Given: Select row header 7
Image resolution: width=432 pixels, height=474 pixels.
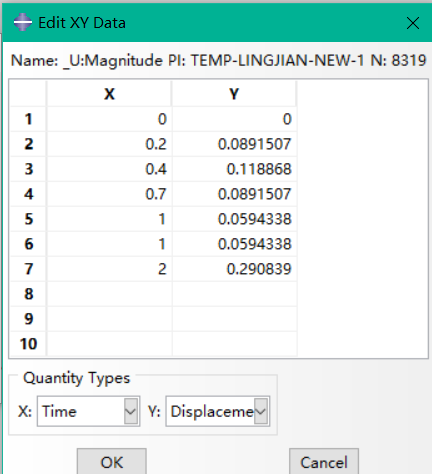Looking at the screenshot, I should tap(28, 269).
